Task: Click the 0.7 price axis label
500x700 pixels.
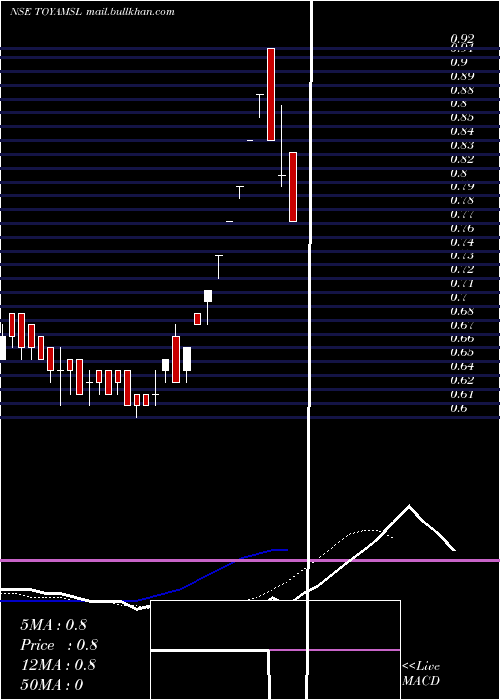Action: click(x=459, y=297)
